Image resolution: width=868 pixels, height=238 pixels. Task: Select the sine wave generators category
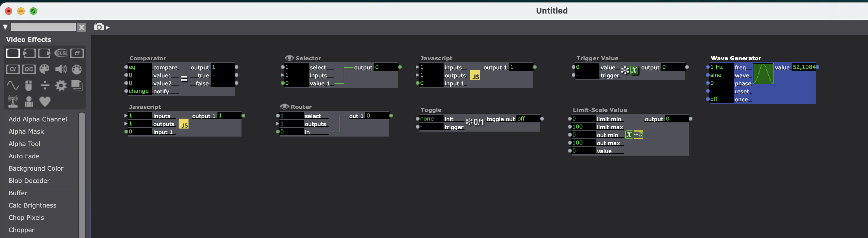tap(13, 85)
